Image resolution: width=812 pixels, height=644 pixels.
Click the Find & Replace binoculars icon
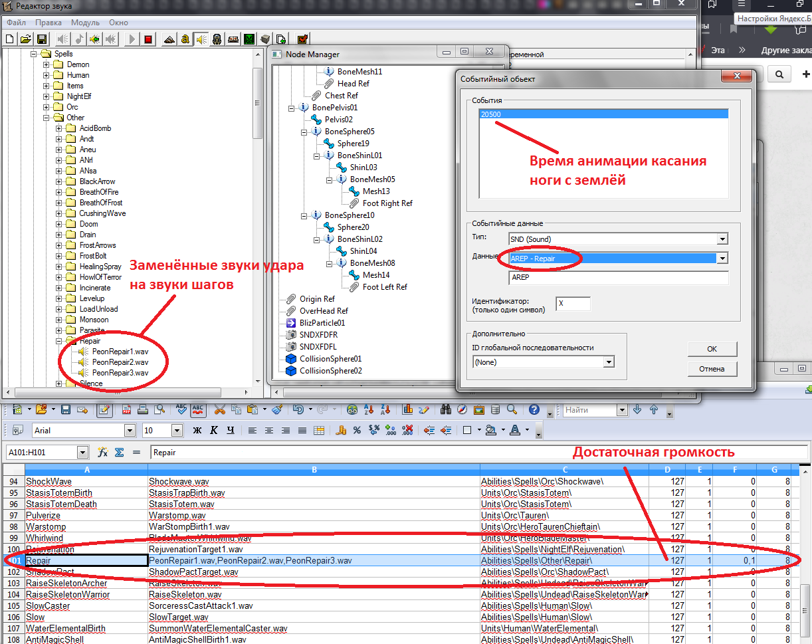(447, 410)
